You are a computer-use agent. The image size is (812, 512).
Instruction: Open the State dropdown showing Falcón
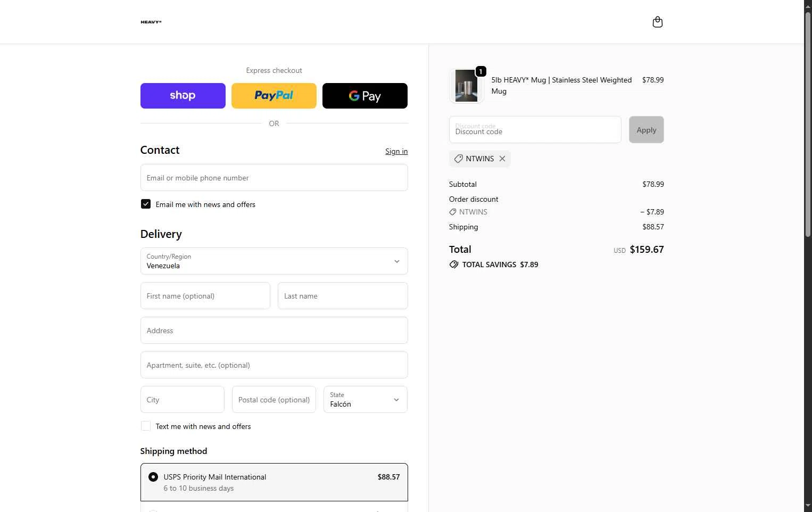click(366, 400)
